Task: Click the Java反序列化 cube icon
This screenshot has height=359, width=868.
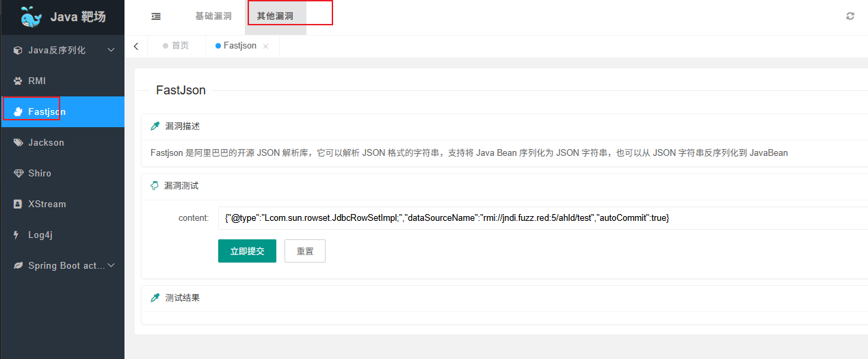Action: [18, 50]
